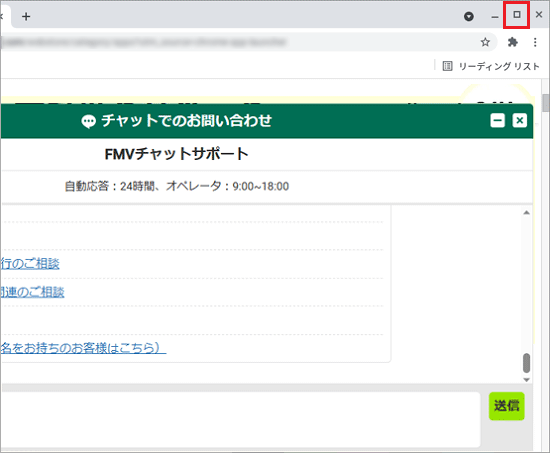Click the browser page vertical scrollbar
550x453 pixels.
pyautogui.click(x=545, y=103)
